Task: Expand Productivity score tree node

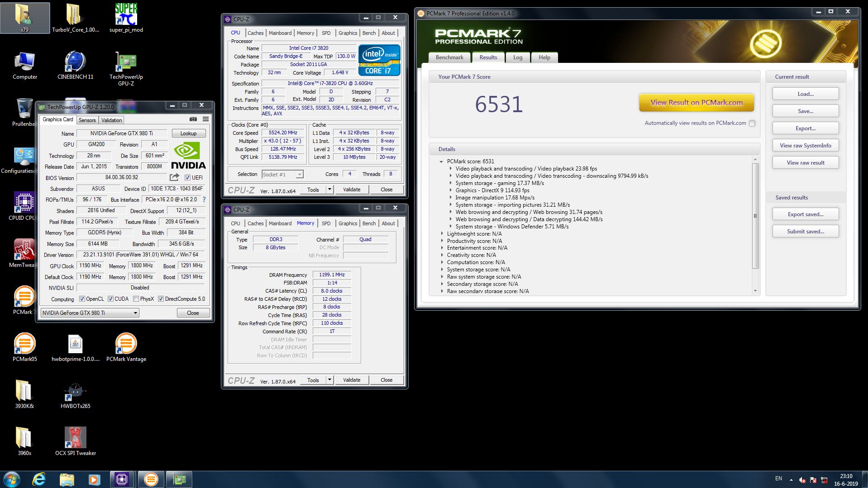Action: (x=442, y=241)
